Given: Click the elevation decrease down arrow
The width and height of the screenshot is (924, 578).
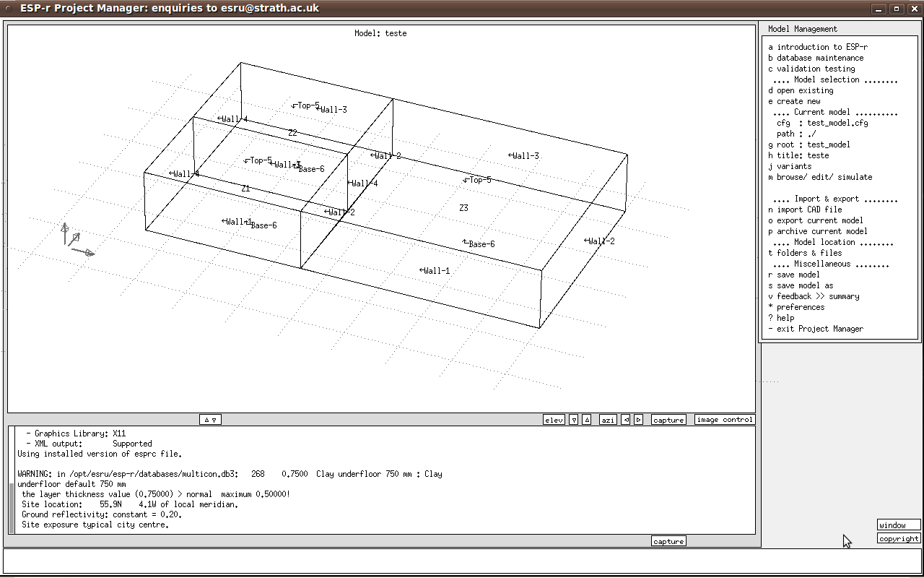Looking at the screenshot, I should pos(573,420).
